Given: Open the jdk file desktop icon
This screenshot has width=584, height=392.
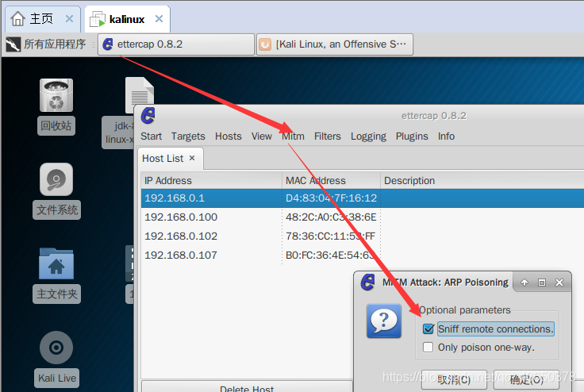Looking at the screenshot, I should (140, 95).
